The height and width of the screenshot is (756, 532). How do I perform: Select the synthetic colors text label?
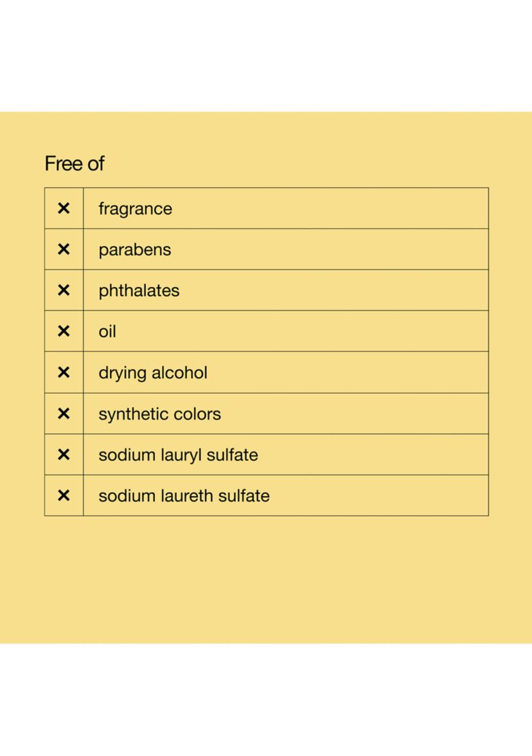159,415
